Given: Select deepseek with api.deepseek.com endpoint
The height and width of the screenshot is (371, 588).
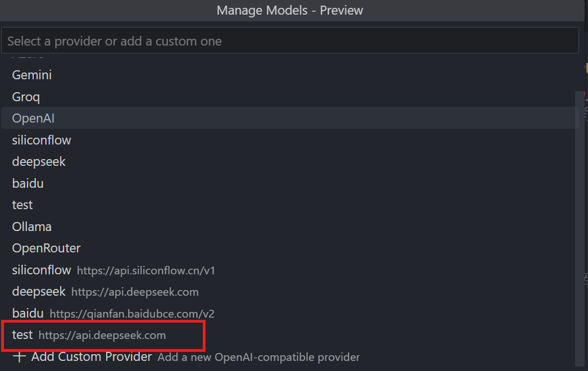Looking at the screenshot, I should (x=39, y=291).
